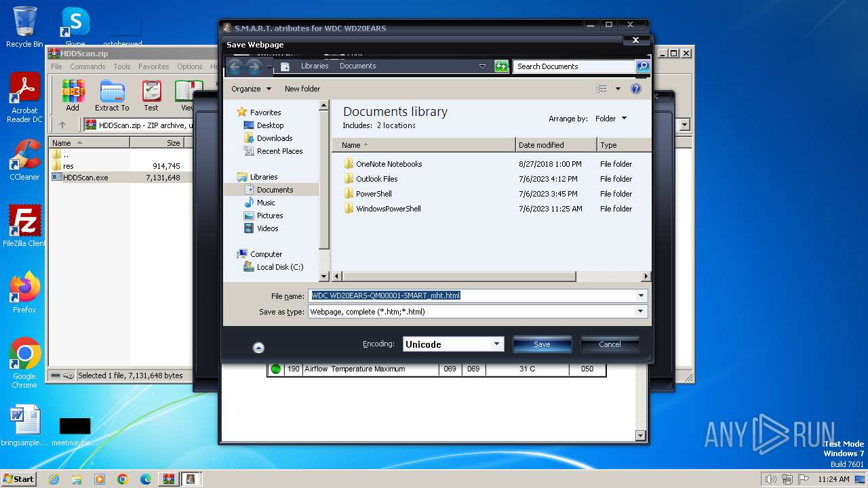Click the search magnifier icon in Search Documents
Screen dimensions: 868x488
(x=642, y=66)
